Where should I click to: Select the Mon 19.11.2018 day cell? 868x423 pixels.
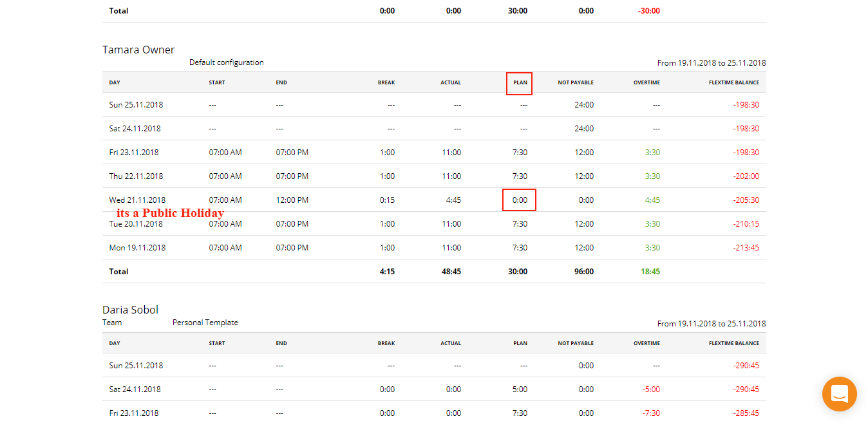click(x=137, y=248)
